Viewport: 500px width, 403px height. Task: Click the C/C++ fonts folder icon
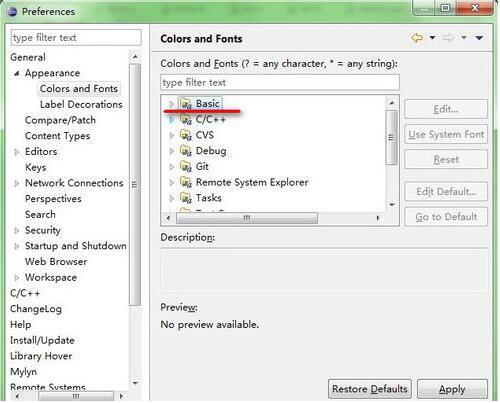[x=186, y=119]
